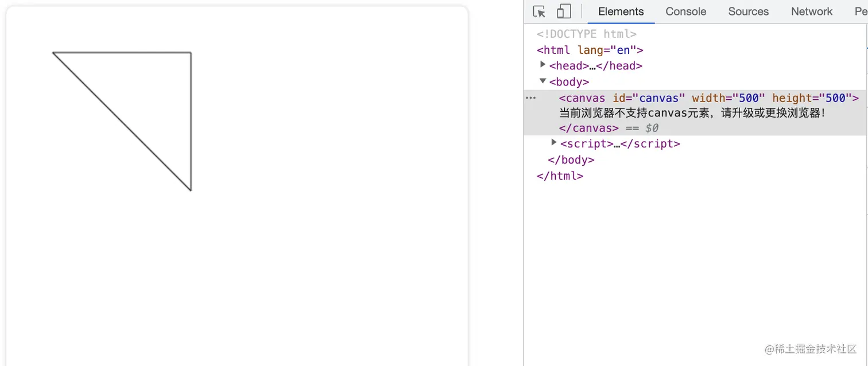Open the ellipsis menu beside the canvas element
Screen dimensions: 868x366
tap(530, 98)
